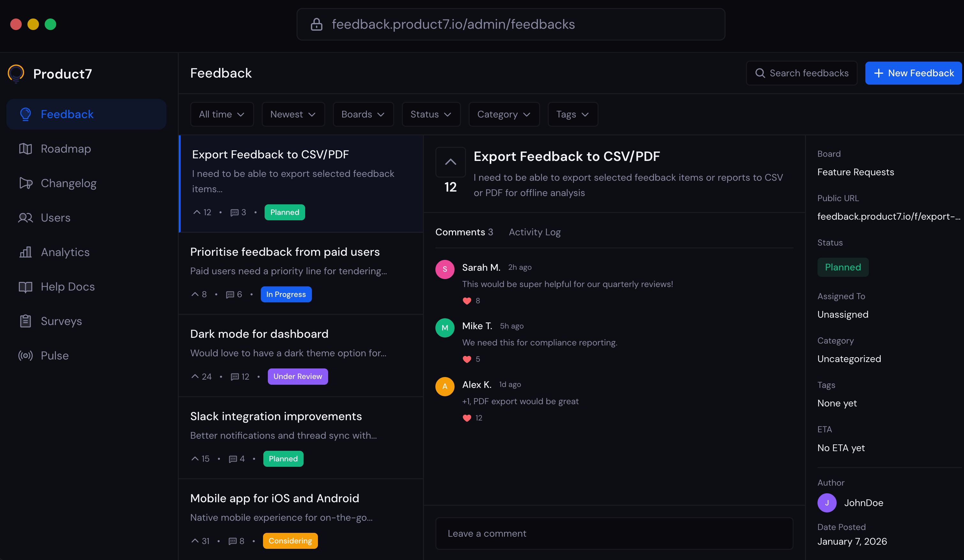Click the green Planned status badge in sidebar
This screenshot has width=964, height=560.
[843, 267]
